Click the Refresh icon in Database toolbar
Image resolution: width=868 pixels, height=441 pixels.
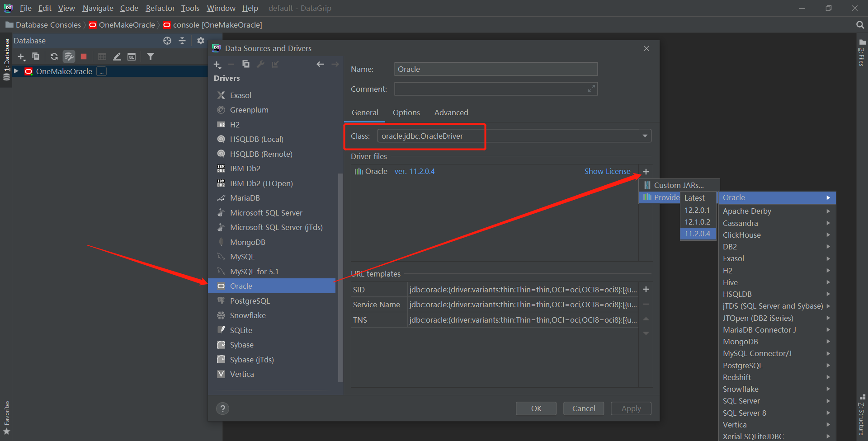click(54, 56)
